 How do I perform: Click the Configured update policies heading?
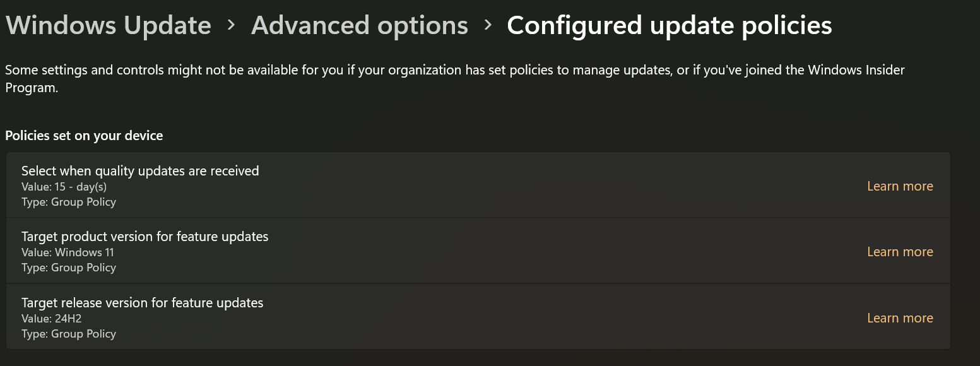coord(669,26)
